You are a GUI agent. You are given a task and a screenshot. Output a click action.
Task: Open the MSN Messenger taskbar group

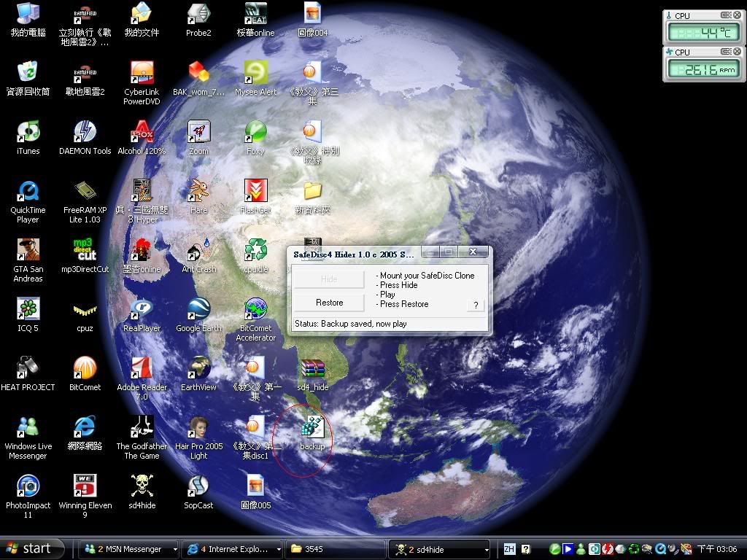click(124, 549)
